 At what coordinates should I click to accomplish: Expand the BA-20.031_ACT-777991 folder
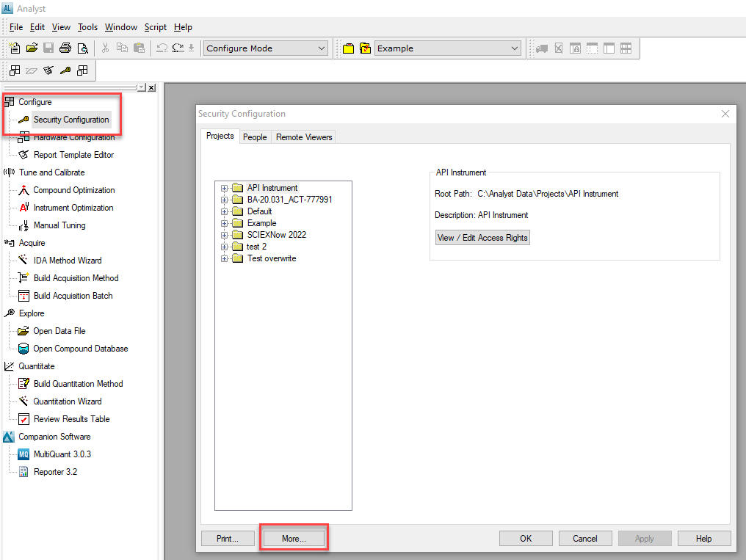click(224, 200)
